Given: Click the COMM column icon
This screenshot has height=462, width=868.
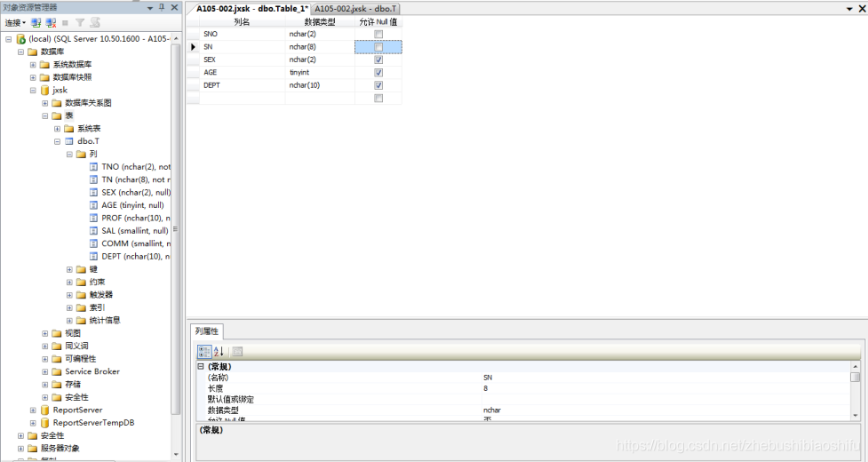Looking at the screenshot, I should point(93,243).
